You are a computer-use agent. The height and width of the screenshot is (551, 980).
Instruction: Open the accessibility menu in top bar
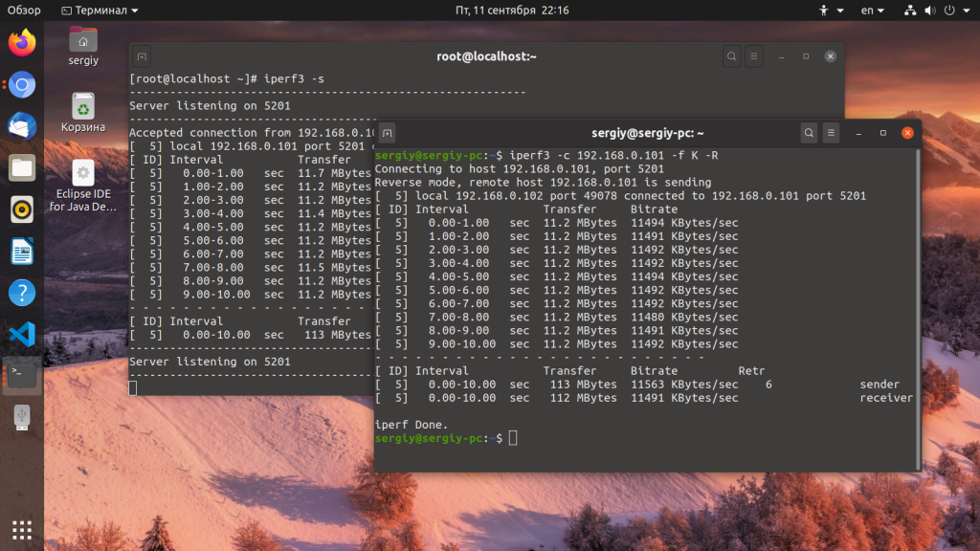click(831, 11)
